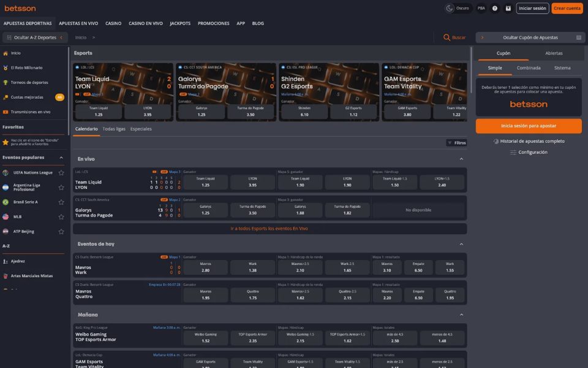Switch to the Calendario tab

(x=86, y=129)
